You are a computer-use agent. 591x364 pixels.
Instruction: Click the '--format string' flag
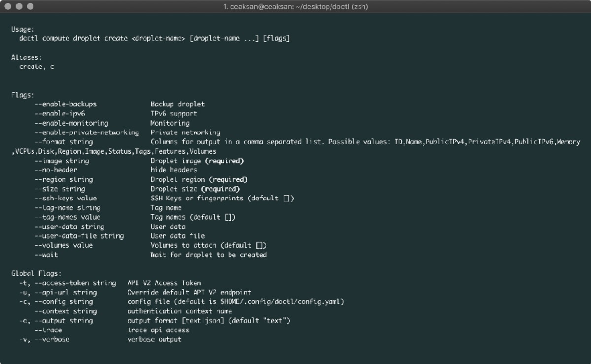pos(64,142)
